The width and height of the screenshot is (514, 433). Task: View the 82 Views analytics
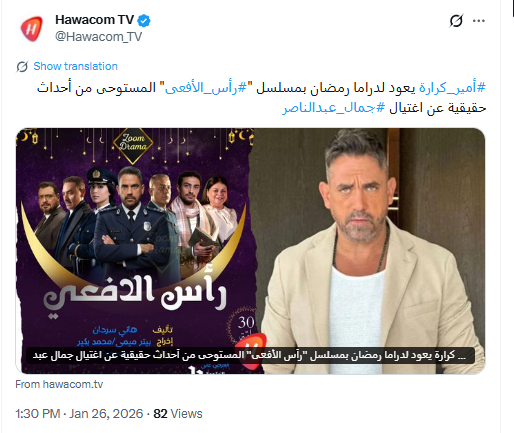pyautogui.click(x=178, y=414)
